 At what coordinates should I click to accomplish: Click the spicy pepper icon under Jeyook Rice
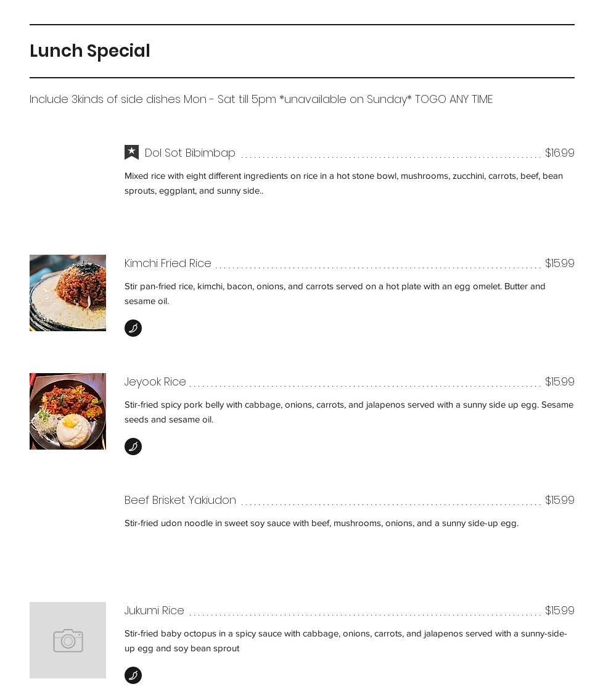coord(133,447)
